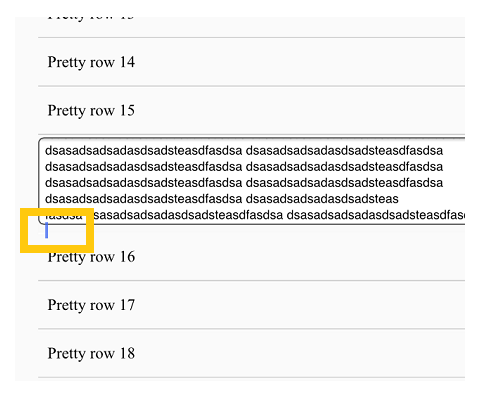Viewport: 480px width, 400px height.
Task: Click second word on textarea's third line
Action: [x=344, y=183]
